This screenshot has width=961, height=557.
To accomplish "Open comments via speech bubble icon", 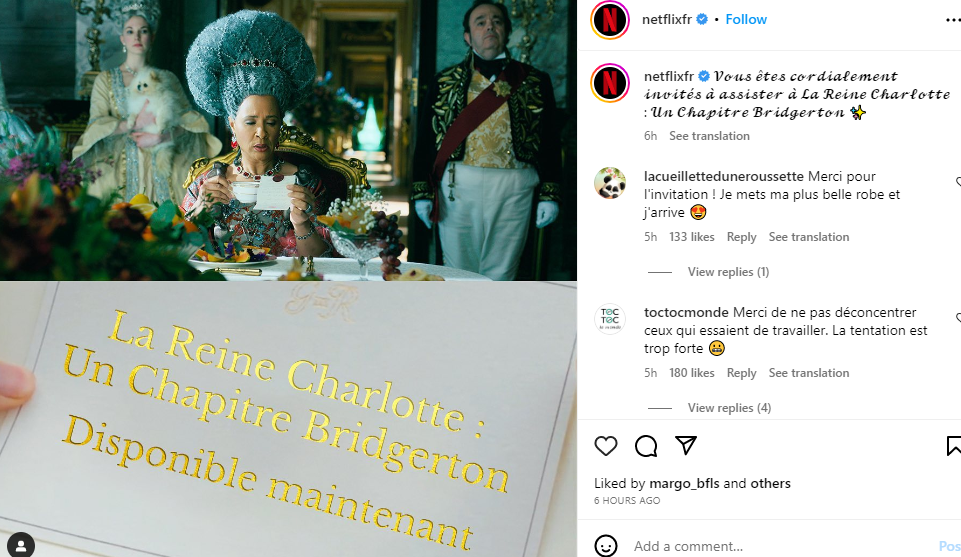I will [646, 445].
